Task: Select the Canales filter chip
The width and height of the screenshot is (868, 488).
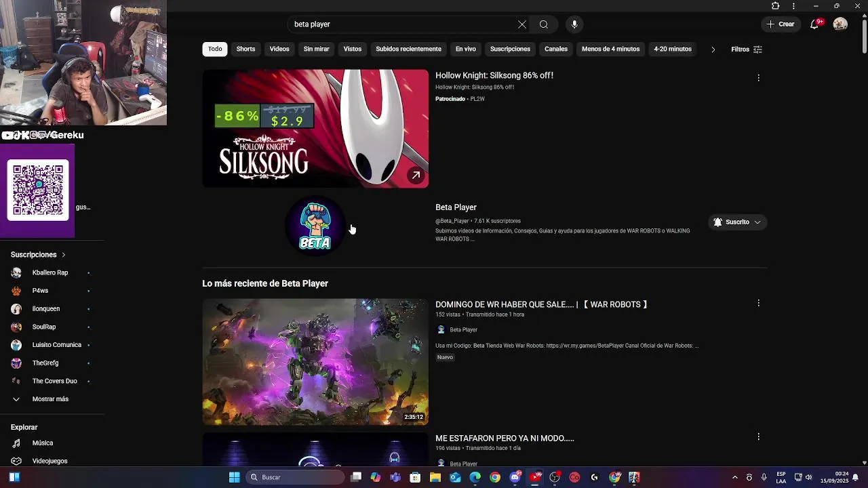Action: coord(556,49)
